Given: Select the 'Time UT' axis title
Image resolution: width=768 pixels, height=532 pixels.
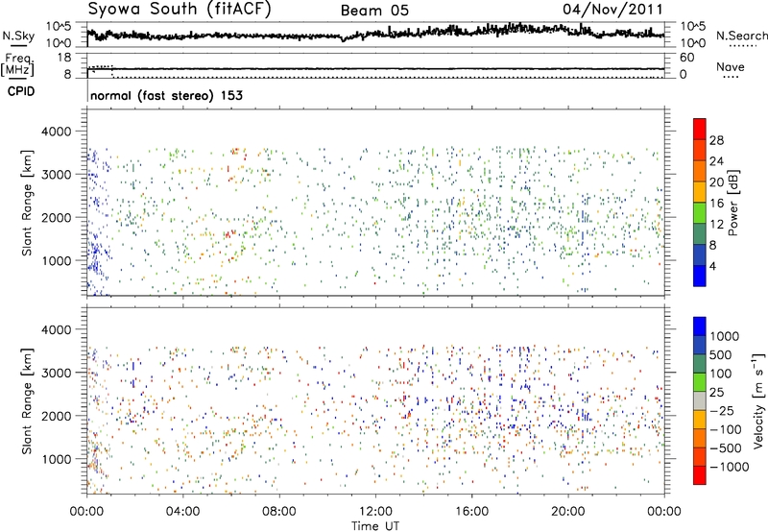Looking at the screenshot, I should click(x=375, y=526).
